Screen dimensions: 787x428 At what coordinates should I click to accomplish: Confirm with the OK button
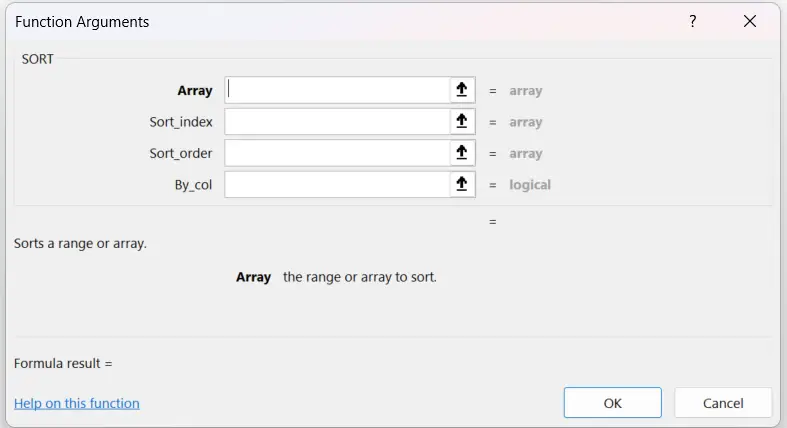(612, 402)
